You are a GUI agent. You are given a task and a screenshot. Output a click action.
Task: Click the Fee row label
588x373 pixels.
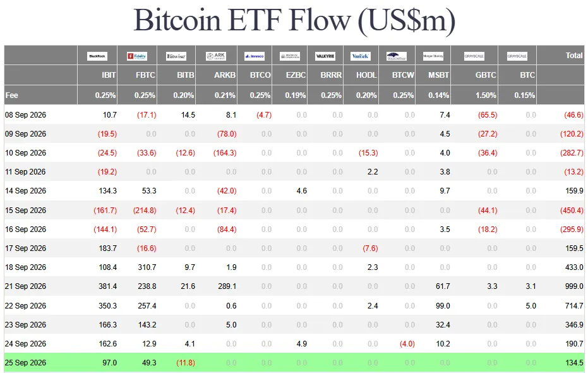(x=11, y=95)
